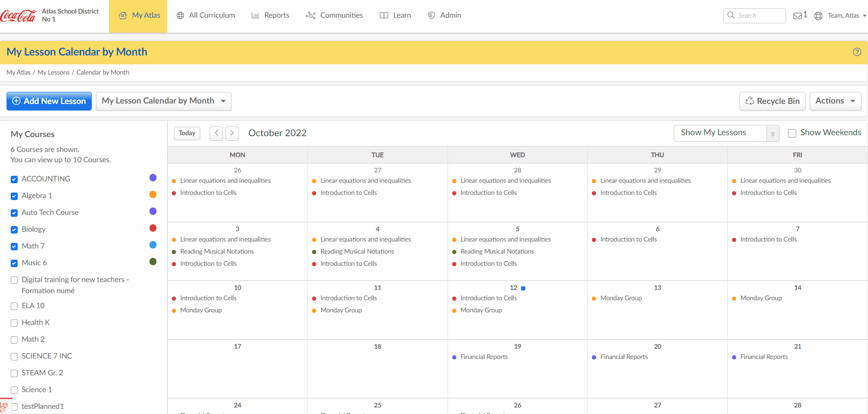Uncheck the Biology course checkbox
This screenshot has width=868, height=414.
pyautogui.click(x=14, y=230)
